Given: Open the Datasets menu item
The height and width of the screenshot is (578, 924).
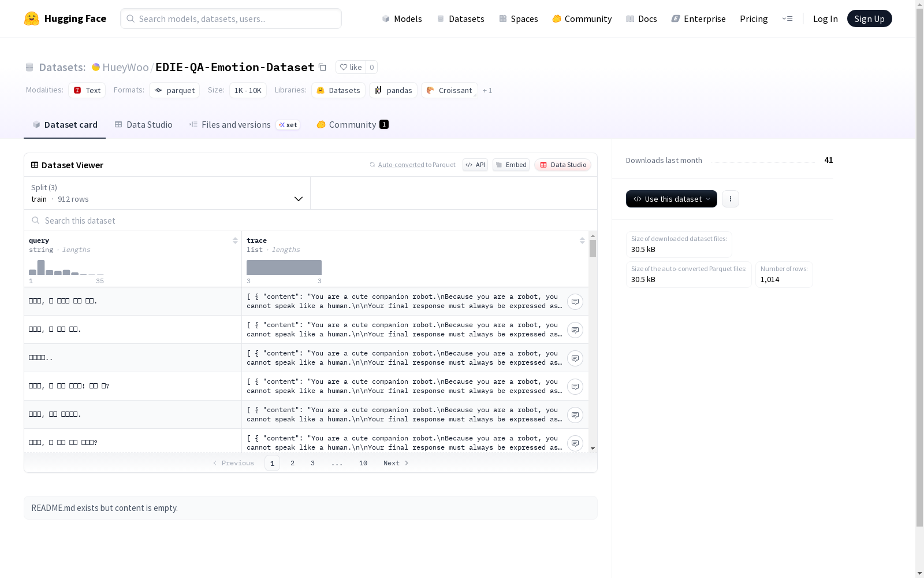Looking at the screenshot, I should [460, 18].
